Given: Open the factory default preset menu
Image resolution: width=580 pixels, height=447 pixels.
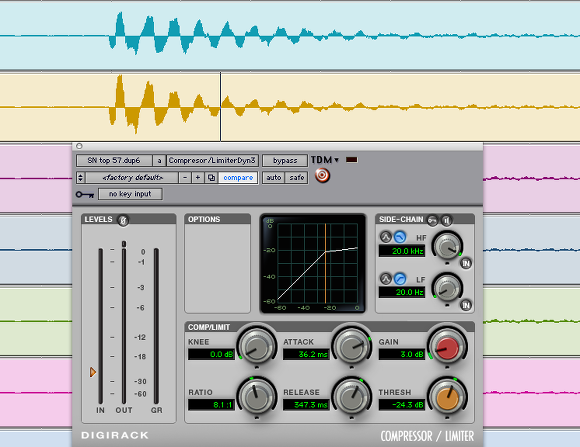Looking at the screenshot, I should point(132,178).
